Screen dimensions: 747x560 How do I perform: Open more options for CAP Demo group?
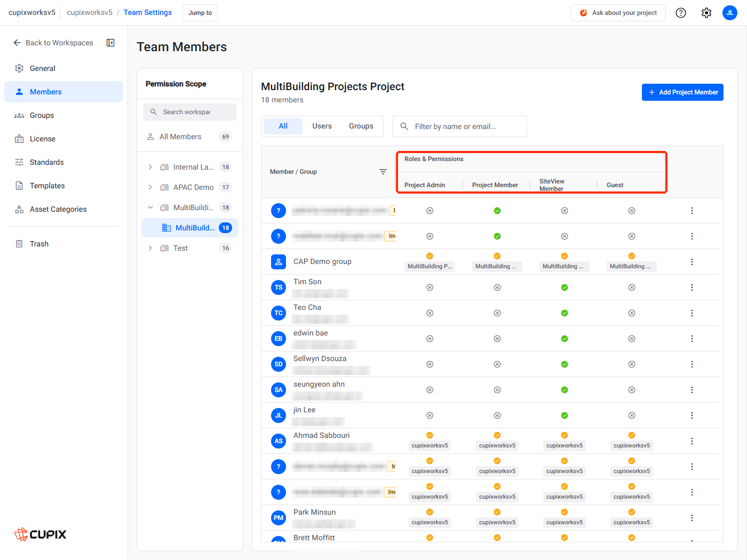692,262
